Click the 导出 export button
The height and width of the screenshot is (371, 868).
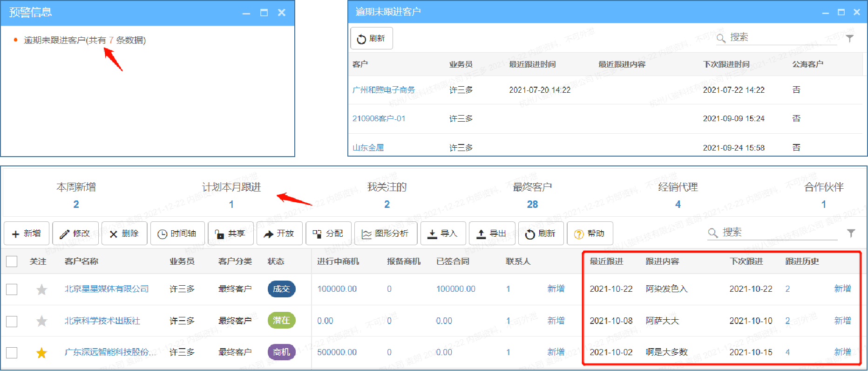tap(491, 234)
